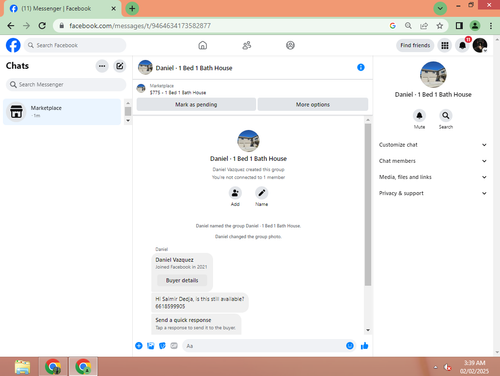Screen dimensions: 500x376
Task: Open Chats options three-dot button
Action: [x=102, y=66]
